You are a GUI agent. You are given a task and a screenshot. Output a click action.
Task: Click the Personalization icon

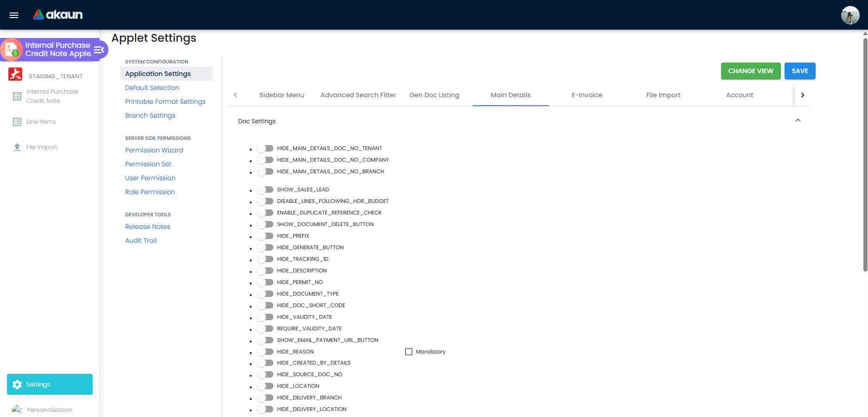point(17,410)
